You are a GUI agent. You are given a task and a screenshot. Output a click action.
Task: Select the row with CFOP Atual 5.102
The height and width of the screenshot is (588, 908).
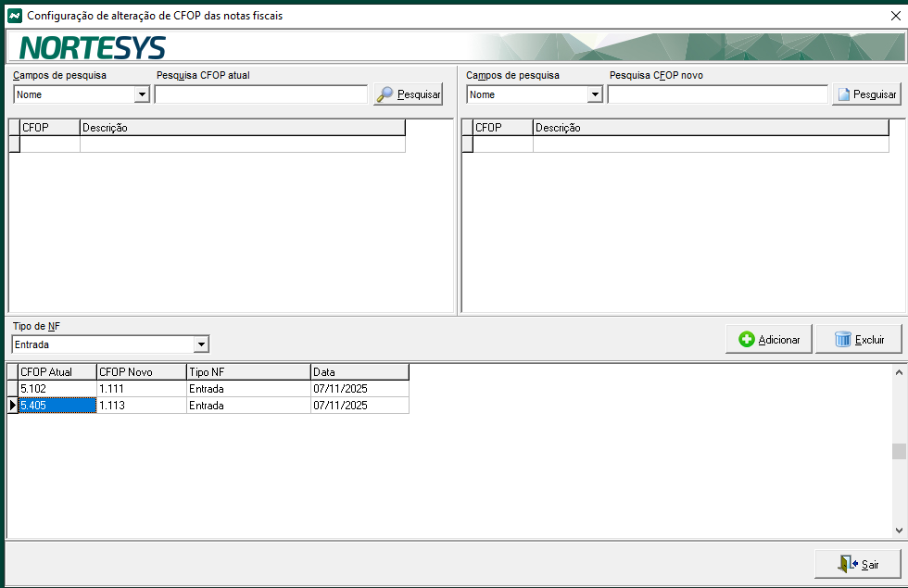pos(57,389)
